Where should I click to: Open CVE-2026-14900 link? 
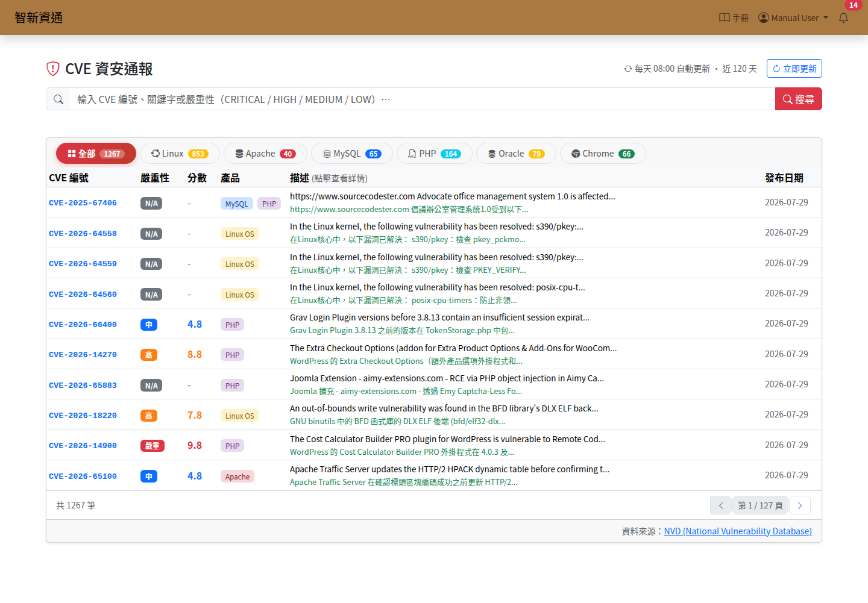click(x=83, y=446)
